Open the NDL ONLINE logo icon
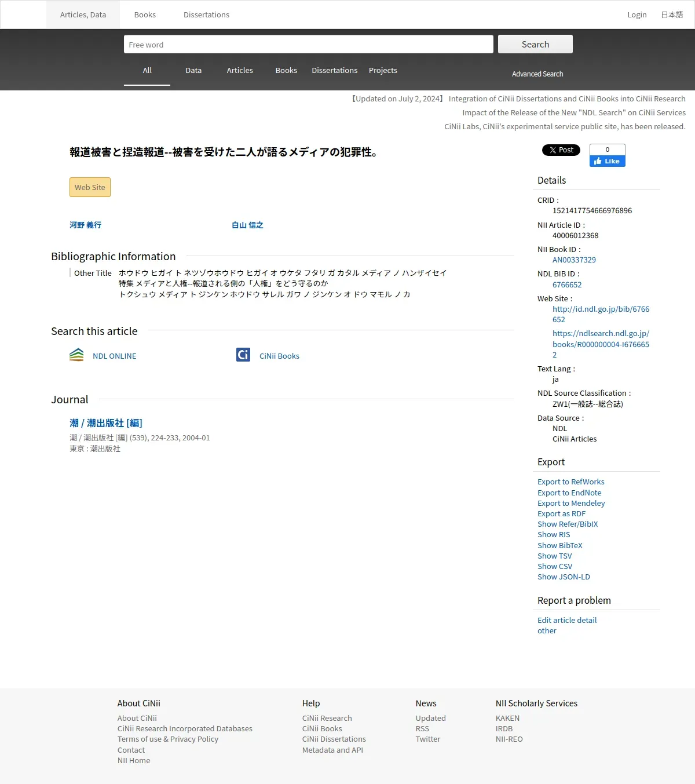 [x=76, y=355]
